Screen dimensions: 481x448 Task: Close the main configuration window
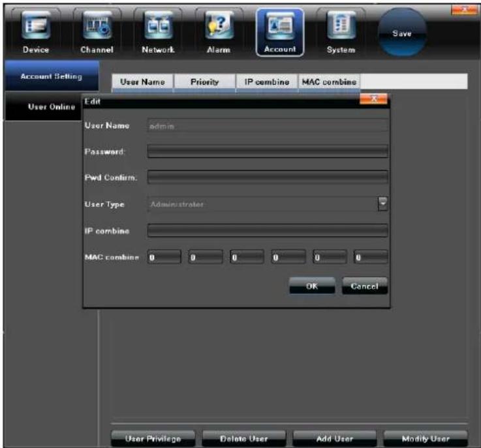pos(464,10)
